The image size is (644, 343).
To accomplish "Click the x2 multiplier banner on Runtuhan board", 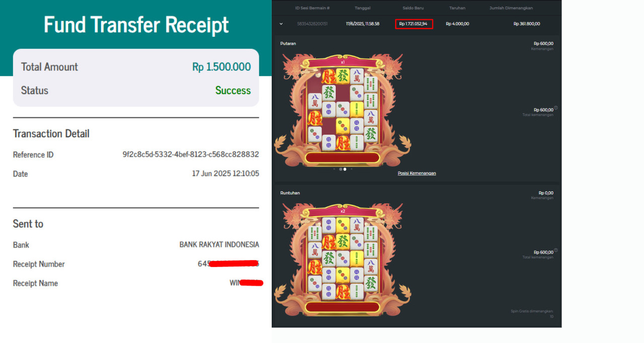I will point(343,211).
